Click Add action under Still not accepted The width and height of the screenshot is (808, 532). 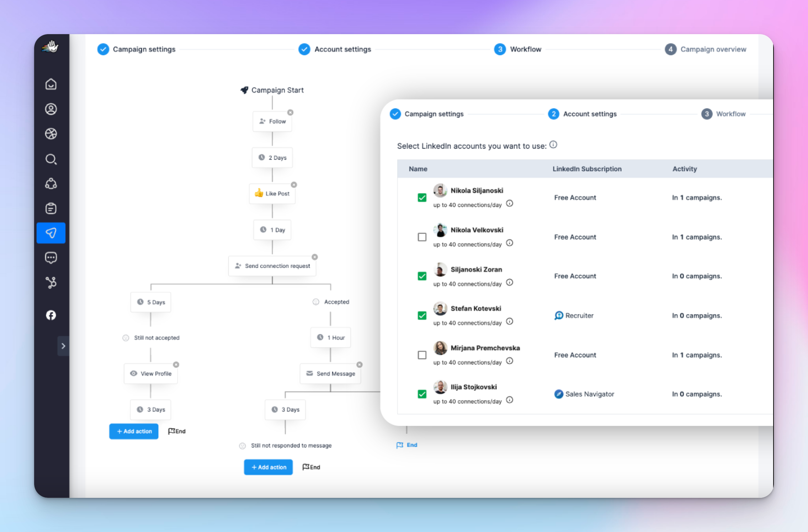[134, 431]
